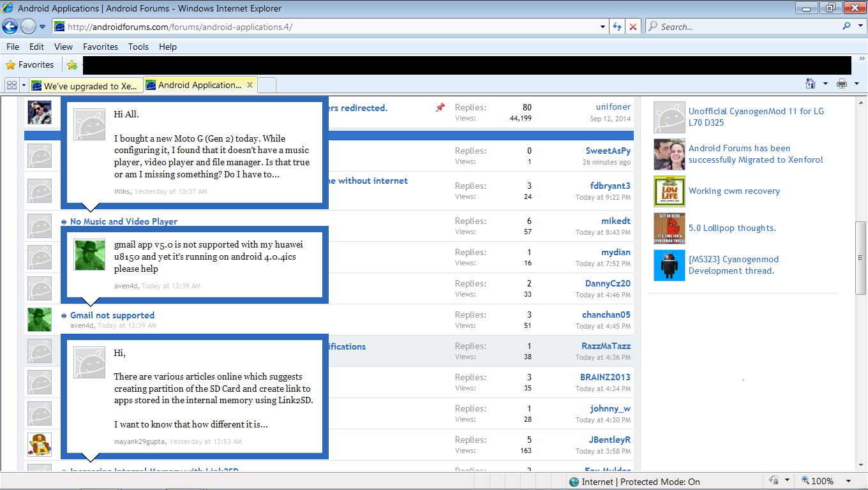
Task: Open the "Working cwm recovery" link
Action: [x=734, y=191]
